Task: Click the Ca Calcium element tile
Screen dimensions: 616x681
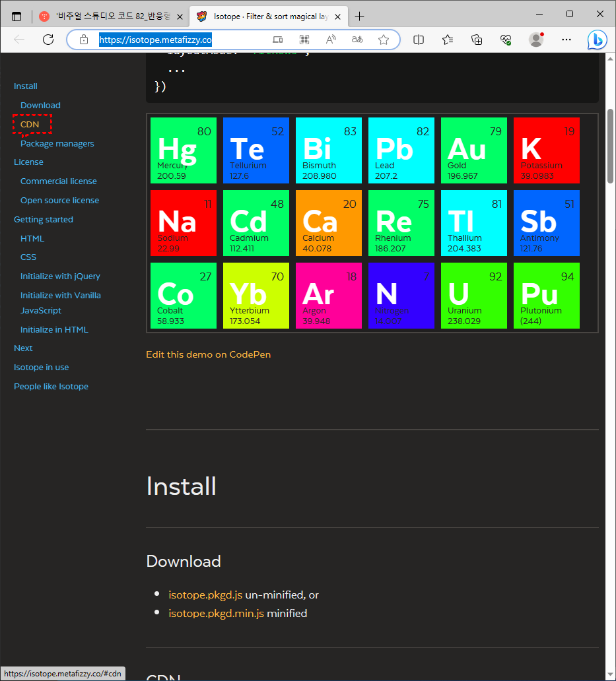Action: coord(328,223)
